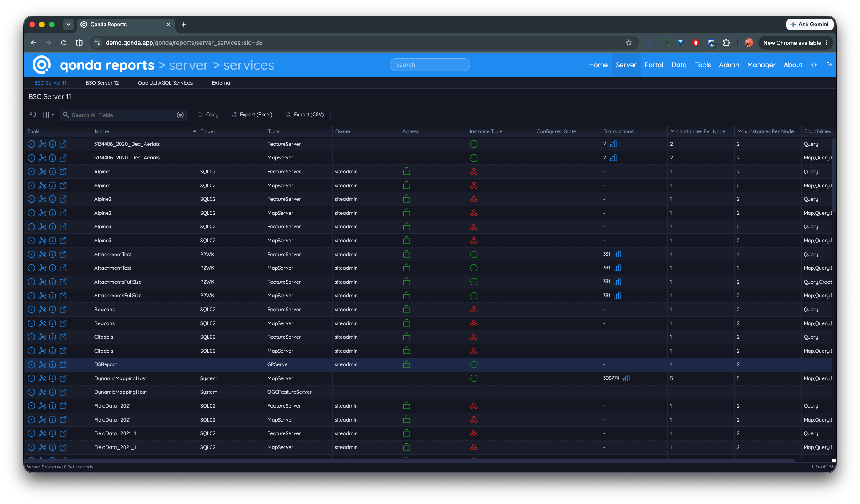Sort by the Type column header
Viewport: 860px width, 504px height.
(299, 131)
